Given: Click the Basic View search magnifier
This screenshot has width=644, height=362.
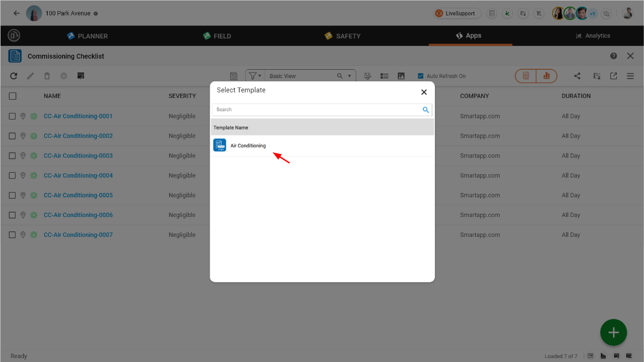Looking at the screenshot, I should point(340,76).
